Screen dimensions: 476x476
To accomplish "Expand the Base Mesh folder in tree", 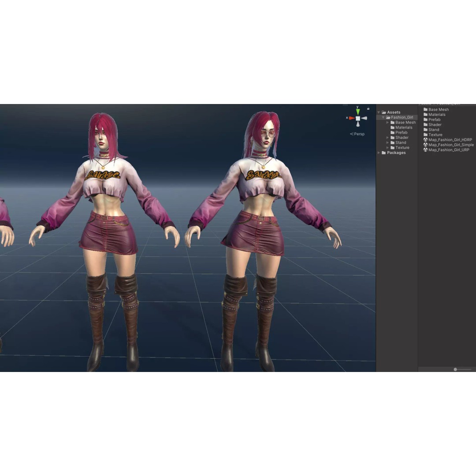I will (387, 123).
